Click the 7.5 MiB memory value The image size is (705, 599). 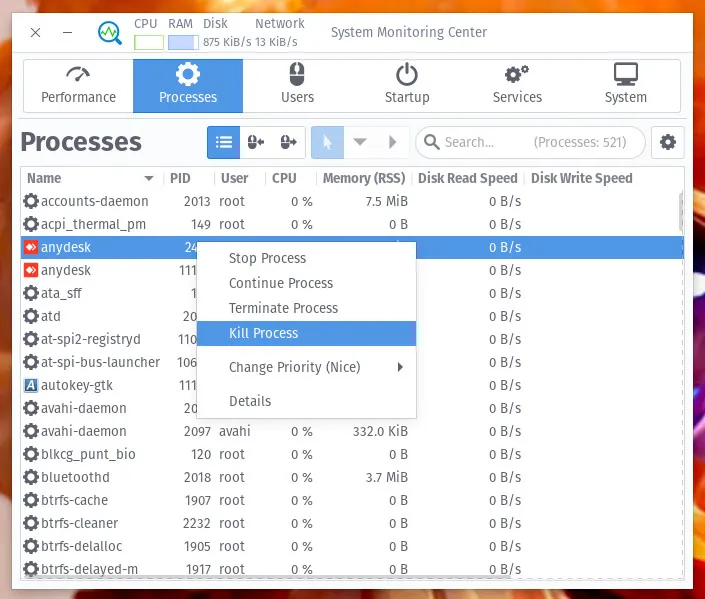(386, 201)
